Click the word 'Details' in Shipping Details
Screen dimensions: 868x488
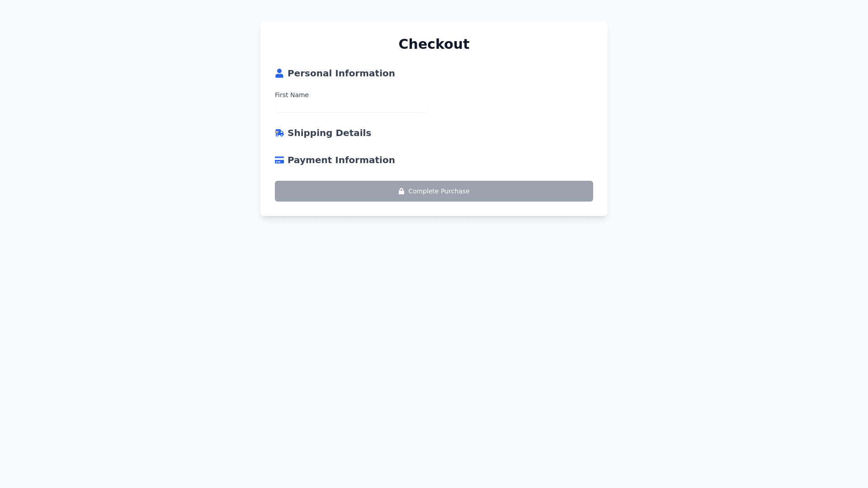click(353, 133)
